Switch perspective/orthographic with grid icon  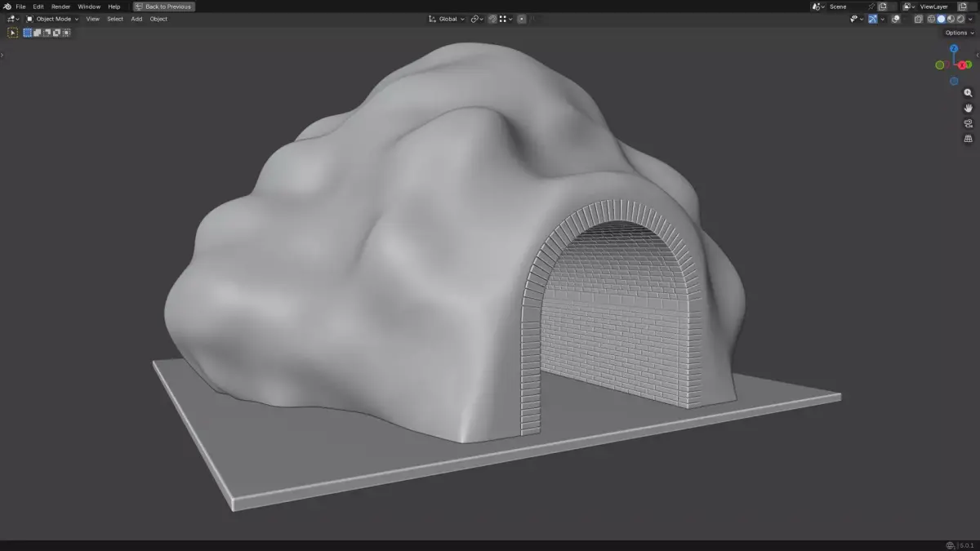969,139
